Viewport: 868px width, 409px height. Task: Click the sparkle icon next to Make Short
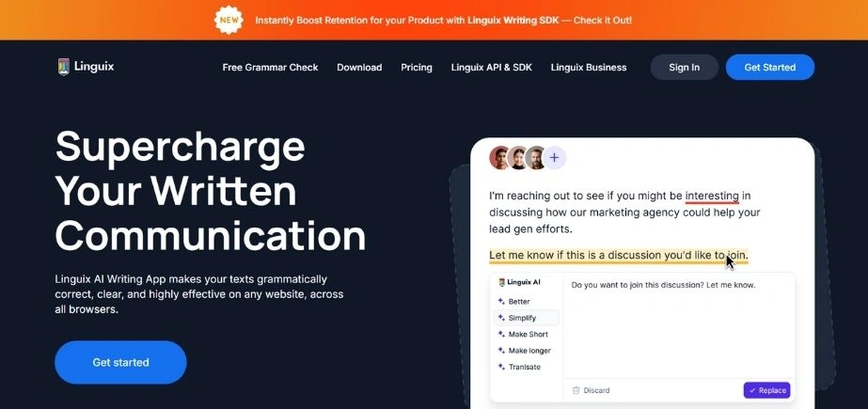click(501, 335)
